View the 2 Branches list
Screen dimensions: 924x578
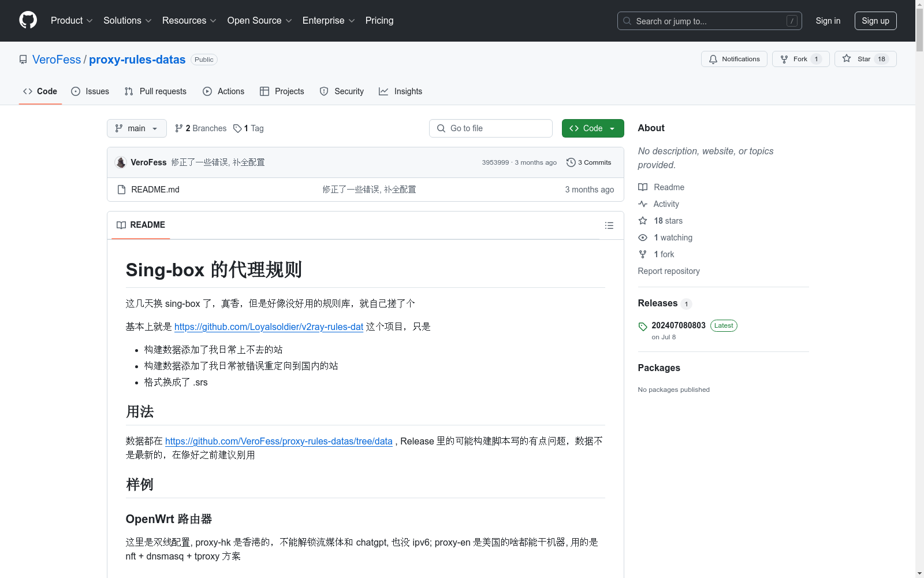[x=201, y=128]
